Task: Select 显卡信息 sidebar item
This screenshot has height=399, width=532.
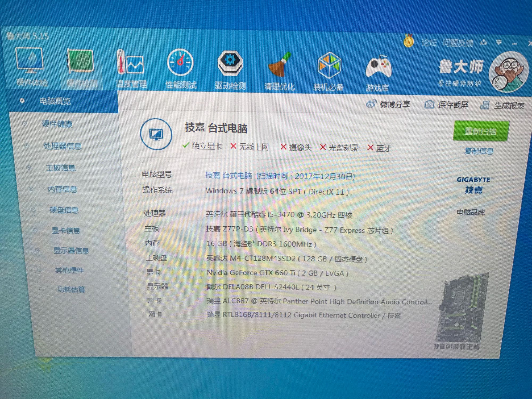Action: 65,230
